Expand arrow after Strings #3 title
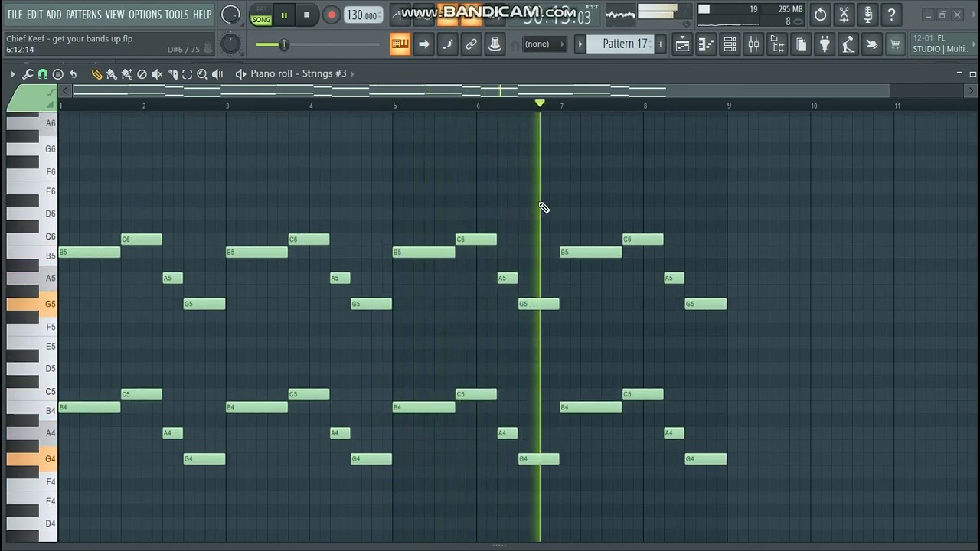 tap(352, 74)
